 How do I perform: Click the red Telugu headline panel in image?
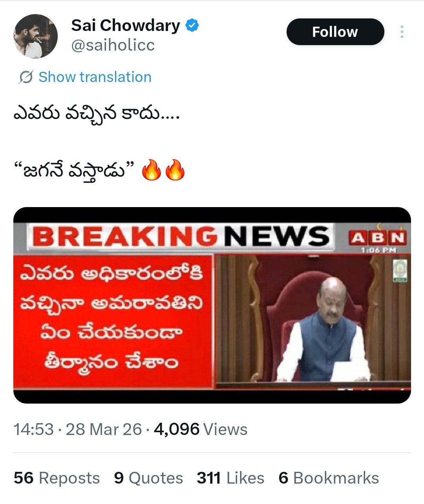coord(113,320)
